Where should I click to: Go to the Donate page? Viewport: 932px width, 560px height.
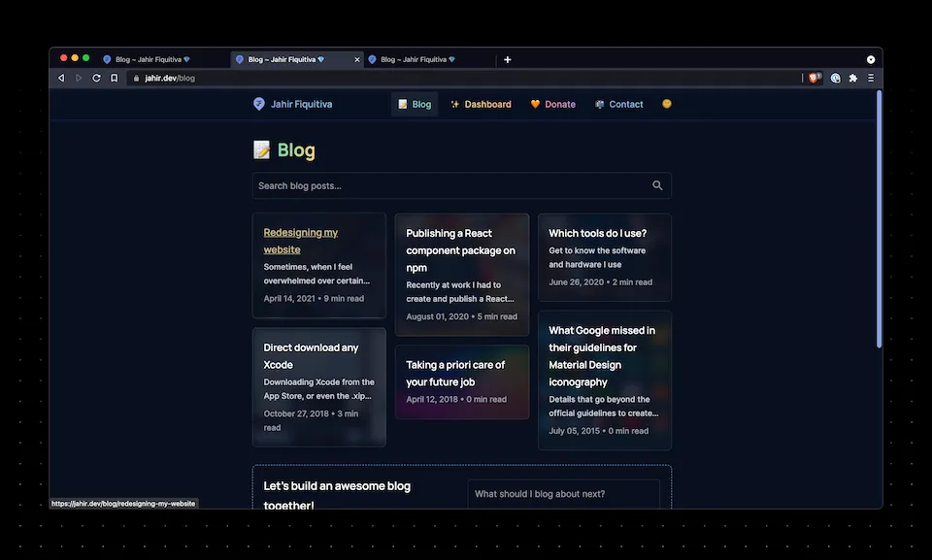coord(552,104)
